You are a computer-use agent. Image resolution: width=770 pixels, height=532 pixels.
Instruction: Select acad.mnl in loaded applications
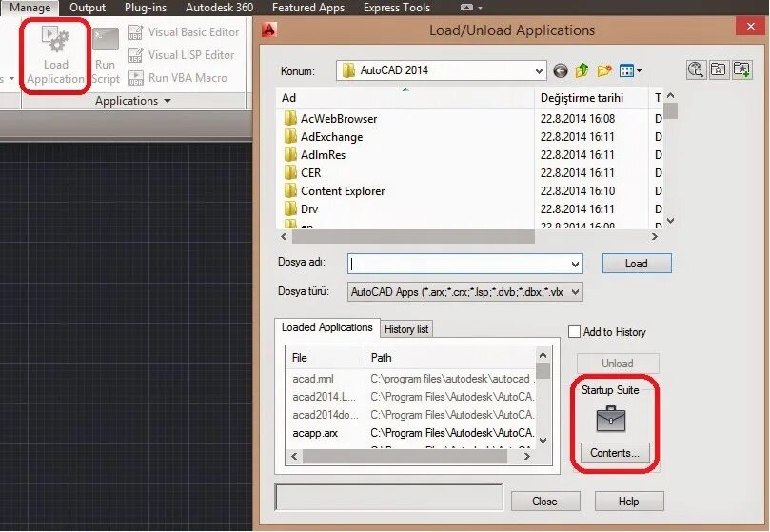coord(313,379)
